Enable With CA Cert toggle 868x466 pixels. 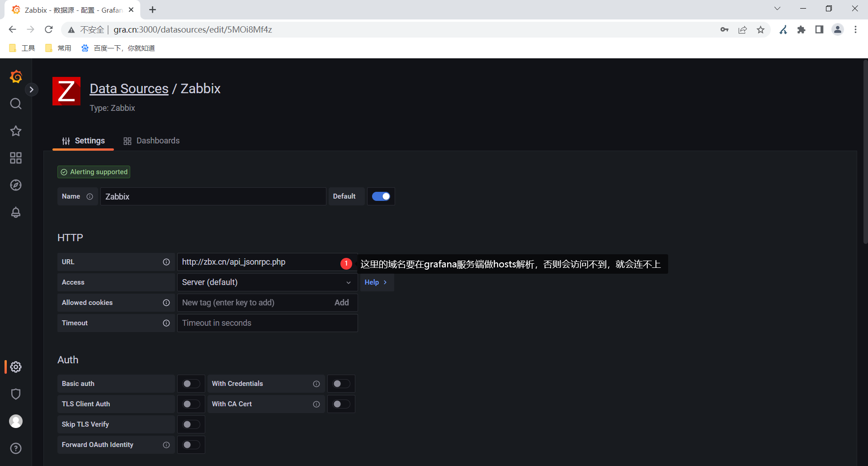click(x=341, y=404)
